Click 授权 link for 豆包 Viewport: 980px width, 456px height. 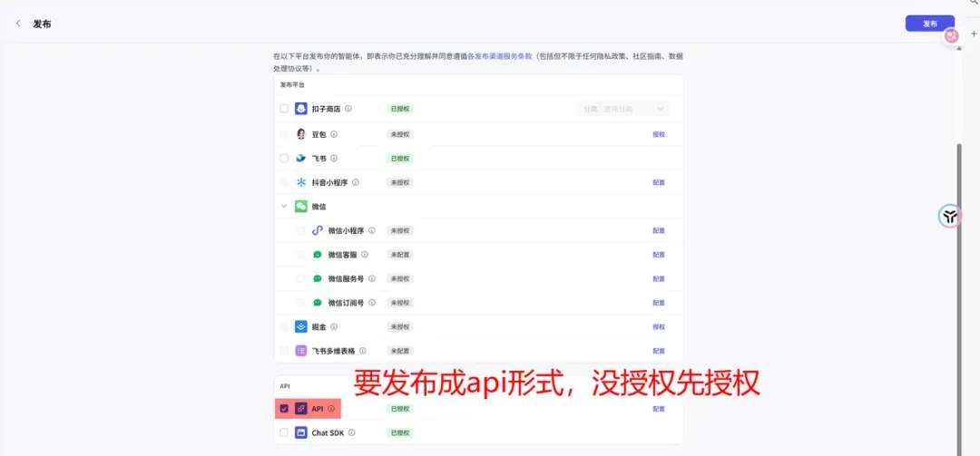point(658,134)
